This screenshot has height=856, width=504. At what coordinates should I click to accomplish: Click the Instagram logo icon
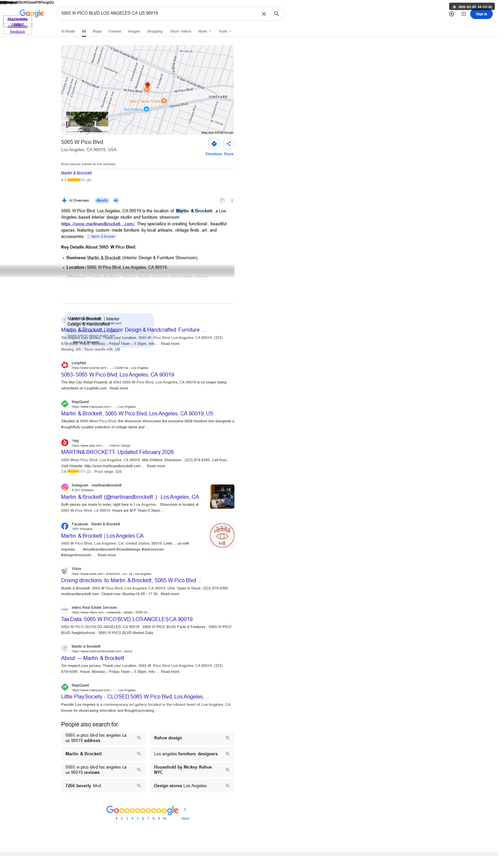coord(65,492)
